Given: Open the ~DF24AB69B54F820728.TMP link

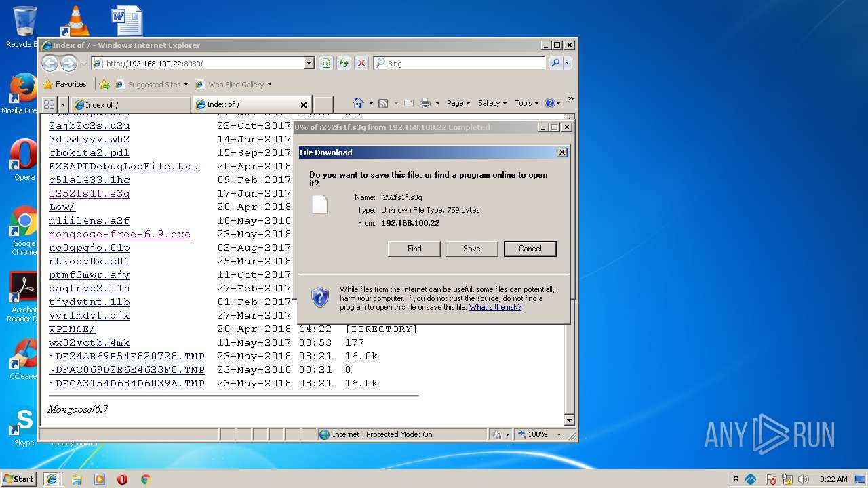Looking at the screenshot, I should tap(126, 356).
